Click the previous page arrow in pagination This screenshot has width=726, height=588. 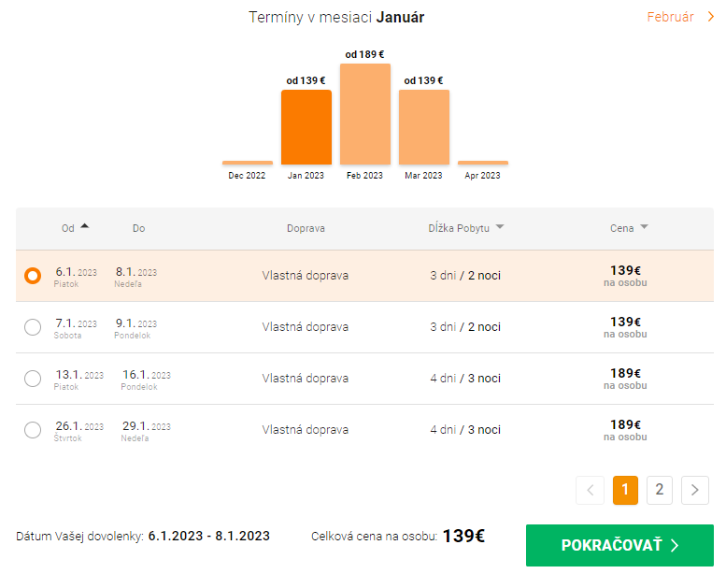[591, 490]
